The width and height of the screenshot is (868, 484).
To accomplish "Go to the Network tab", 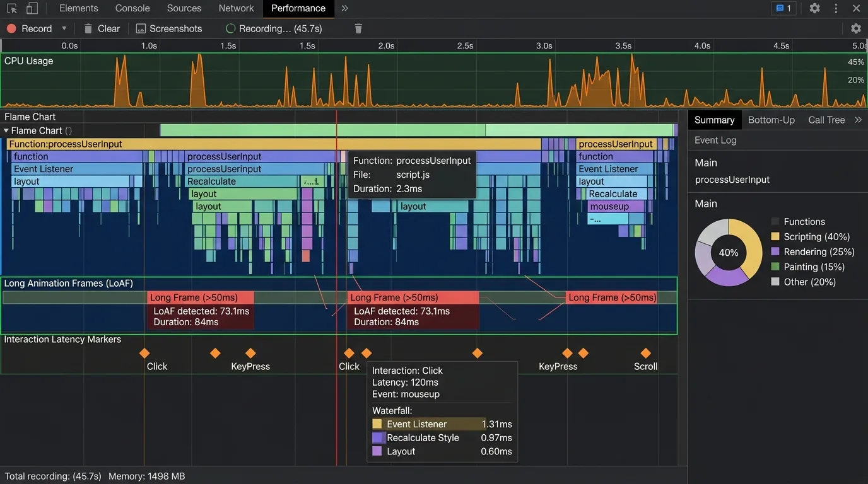I will click(x=236, y=8).
